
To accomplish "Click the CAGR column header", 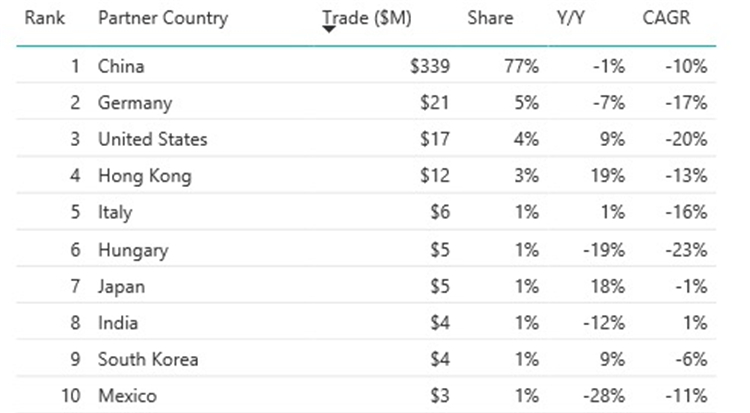I will click(666, 18).
